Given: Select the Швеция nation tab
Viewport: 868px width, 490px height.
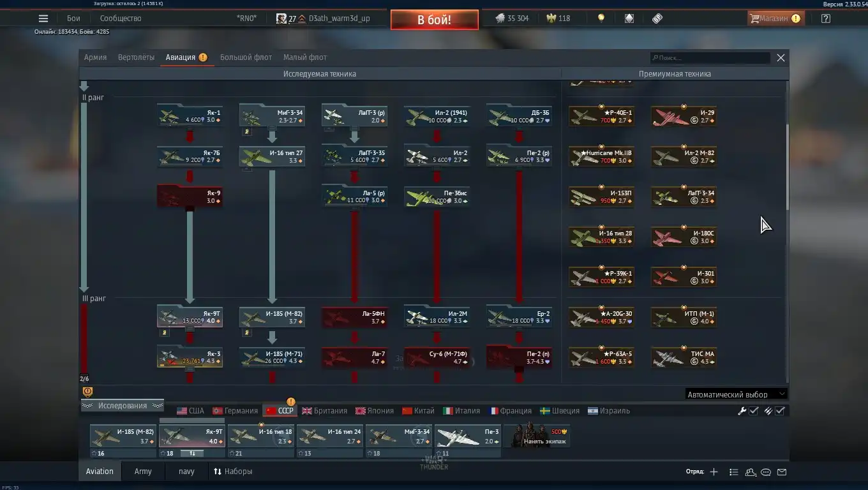Looking at the screenshot, I should tap(560, 411).
